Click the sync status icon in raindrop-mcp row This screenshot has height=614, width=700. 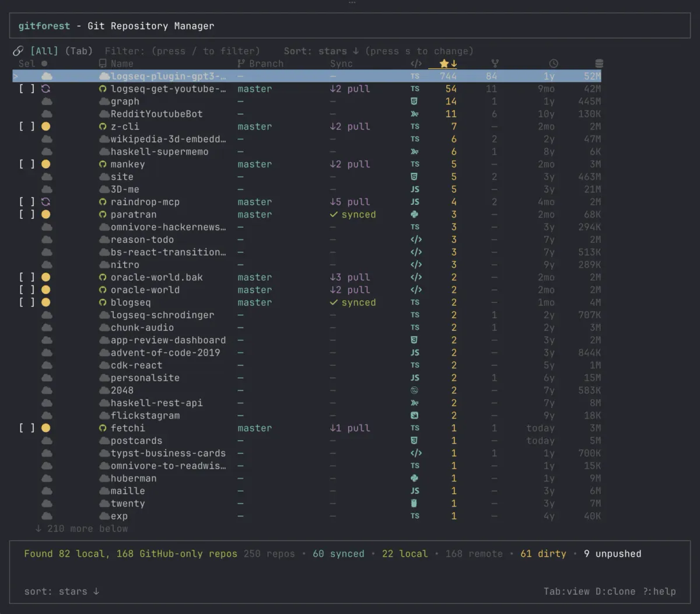coord(45,202)
